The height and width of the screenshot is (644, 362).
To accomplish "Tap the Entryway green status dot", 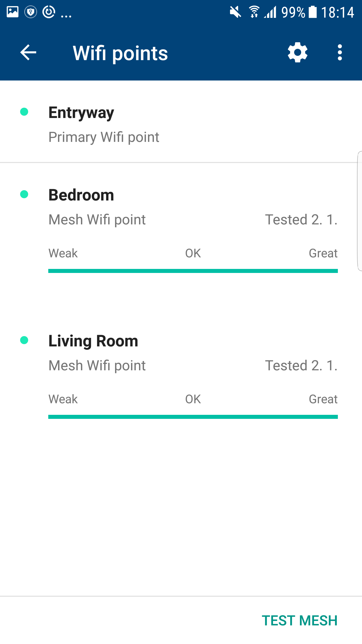I will (x=24, y=112).
